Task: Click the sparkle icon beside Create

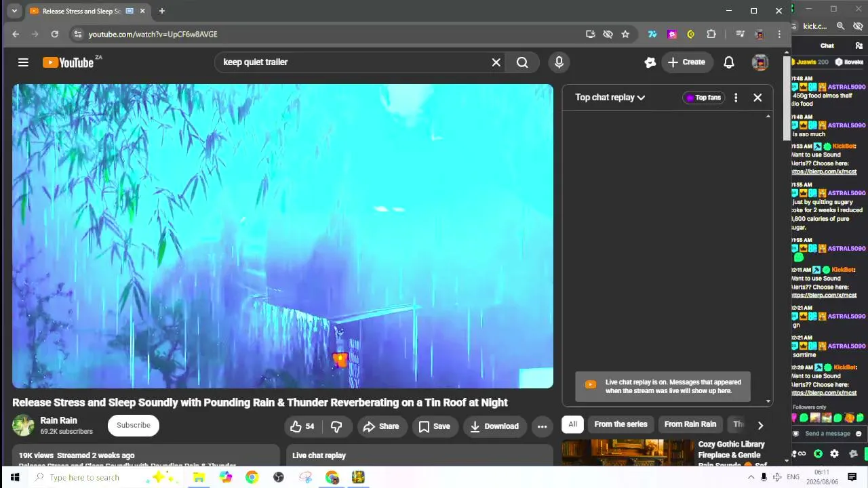Action: tap(650, 62)
